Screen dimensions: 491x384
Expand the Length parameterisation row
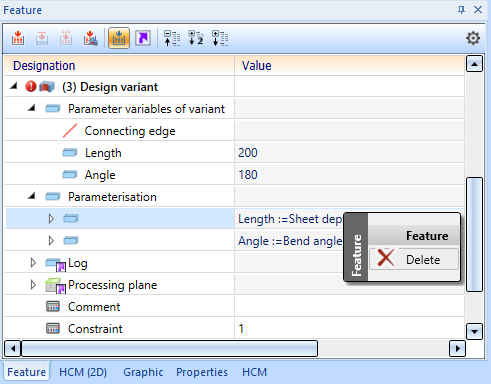(51, 219)
